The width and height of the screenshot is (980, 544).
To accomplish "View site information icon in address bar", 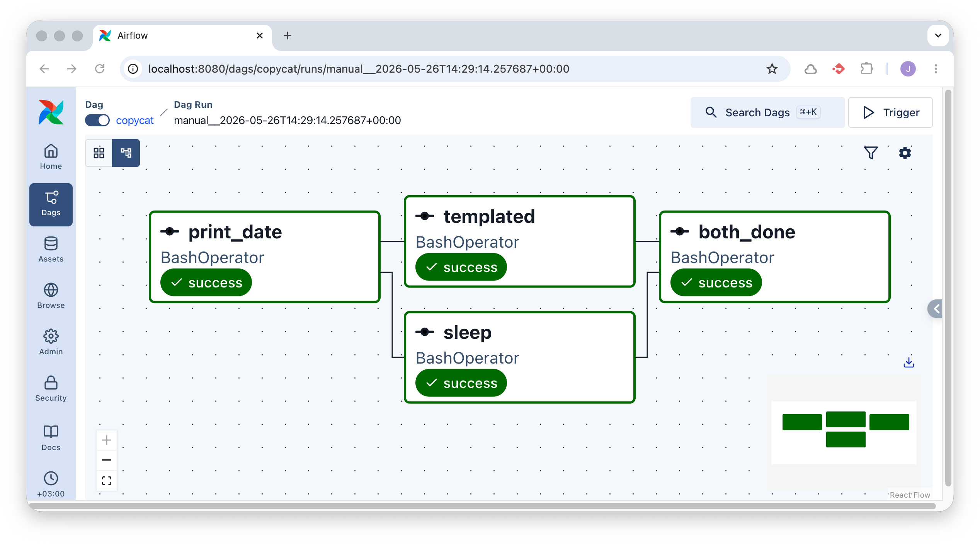I will pos(133,69).
